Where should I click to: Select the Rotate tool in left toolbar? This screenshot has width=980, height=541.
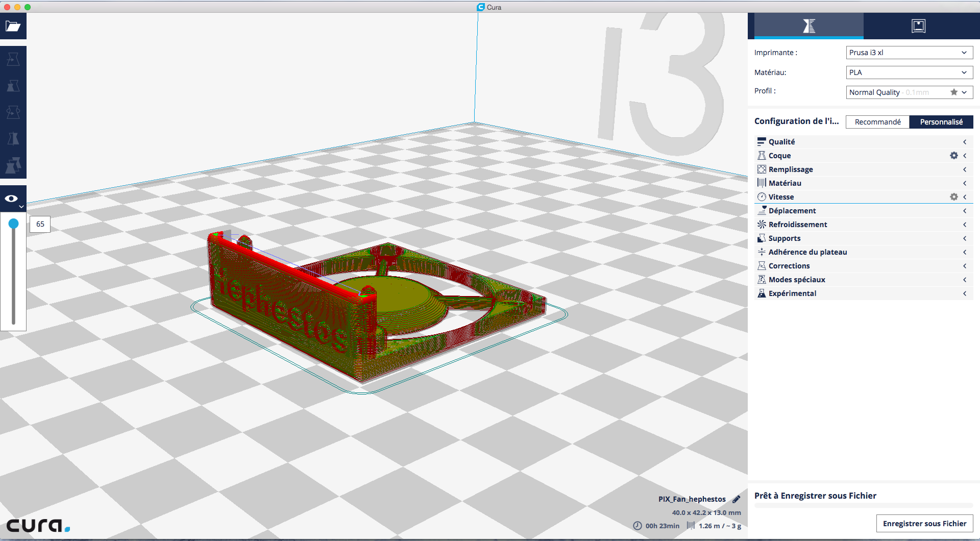pyautogui.click(x=13, y=112)
